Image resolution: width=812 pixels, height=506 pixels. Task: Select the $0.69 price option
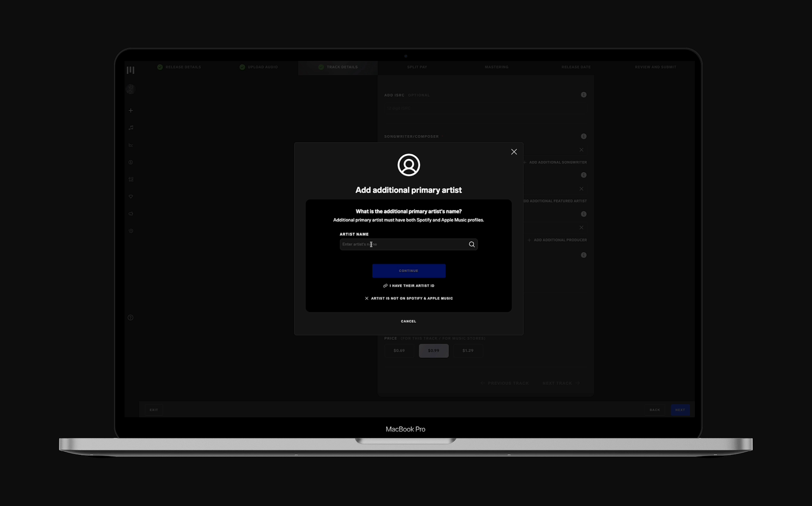tap(399, 350)
